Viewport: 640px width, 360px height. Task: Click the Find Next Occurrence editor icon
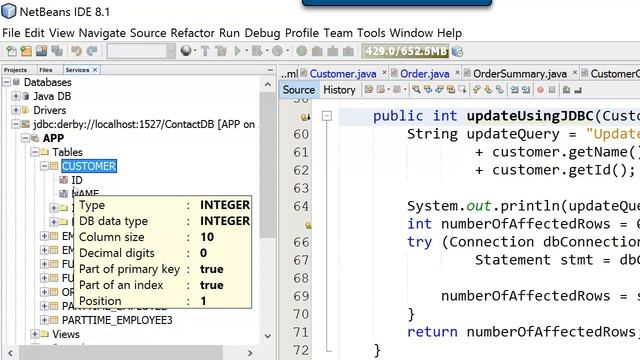[x=439, y=89]
